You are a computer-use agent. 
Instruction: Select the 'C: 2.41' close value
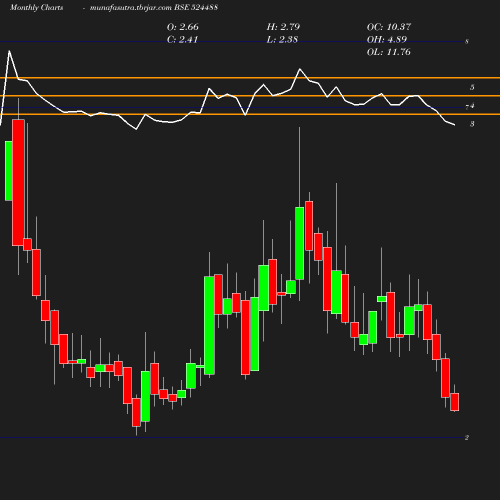183,39
